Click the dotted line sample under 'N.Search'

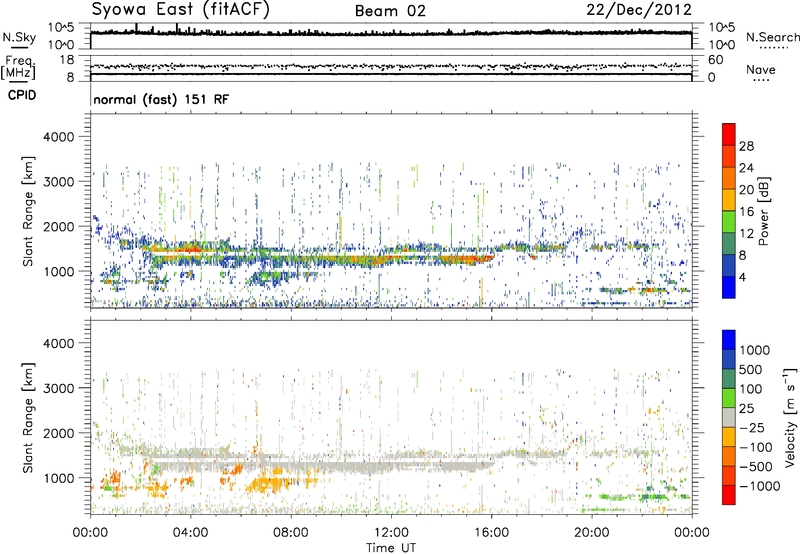773,47
